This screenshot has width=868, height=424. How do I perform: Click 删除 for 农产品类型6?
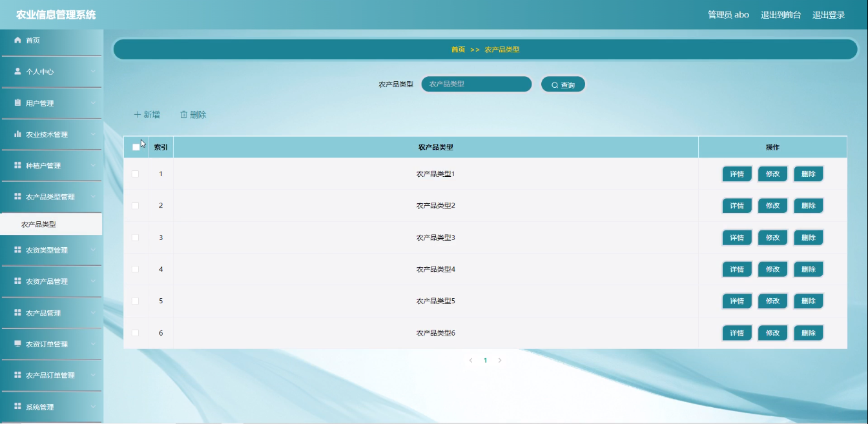pos(808,333)
